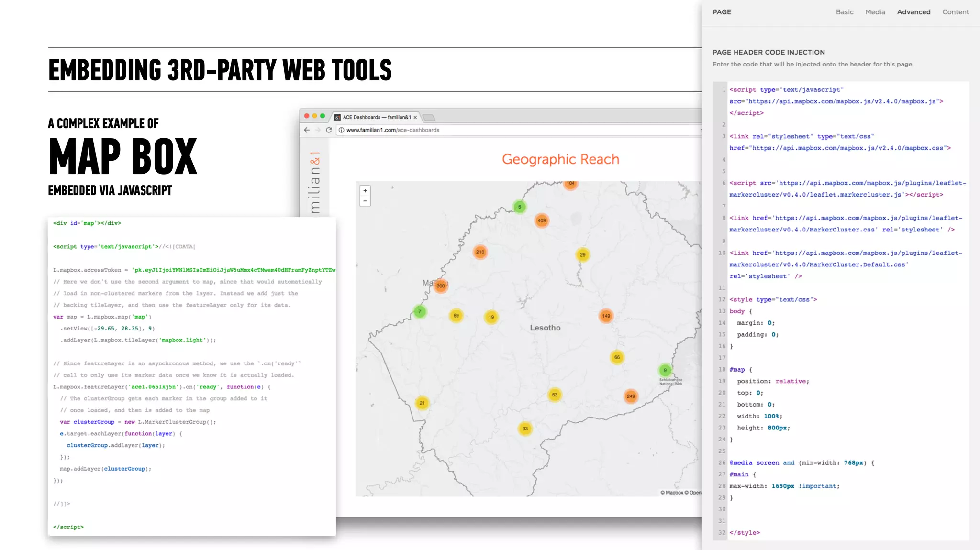Click the yellow 63 marker cluster

tap(555, 395)
